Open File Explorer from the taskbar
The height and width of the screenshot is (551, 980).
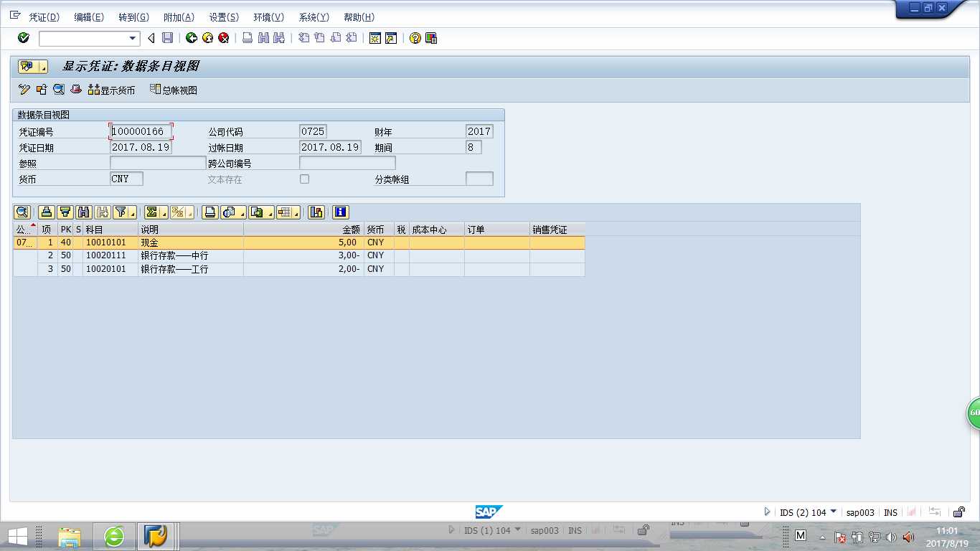pyautogui.click(x=70, y=537)
